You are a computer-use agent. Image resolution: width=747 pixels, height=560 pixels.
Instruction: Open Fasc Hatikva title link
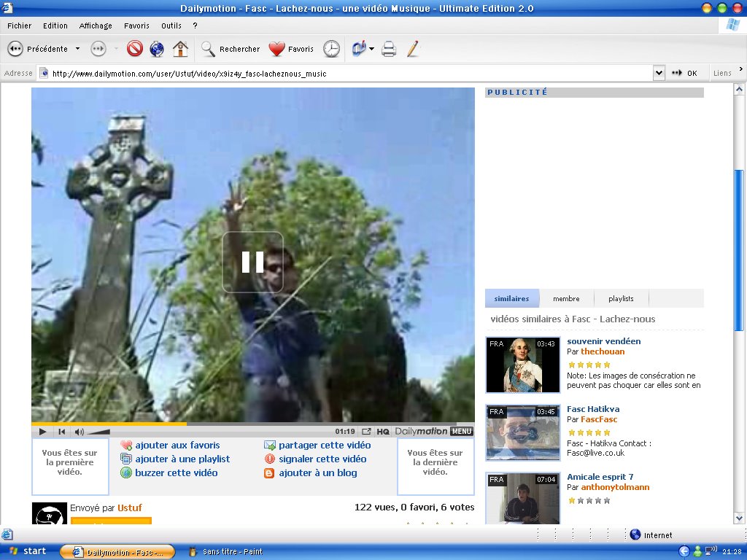click(593, 409)
